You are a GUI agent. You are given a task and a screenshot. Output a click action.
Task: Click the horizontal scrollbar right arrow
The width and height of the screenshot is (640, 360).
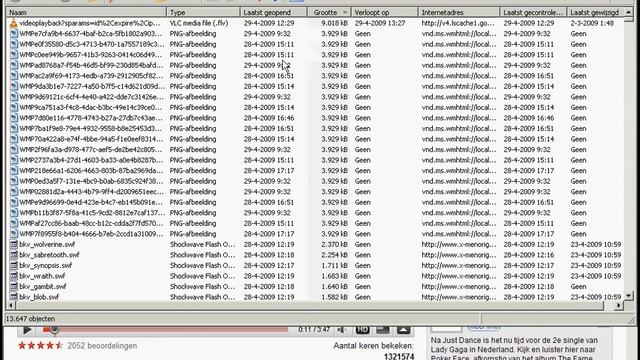click(619, 305)
